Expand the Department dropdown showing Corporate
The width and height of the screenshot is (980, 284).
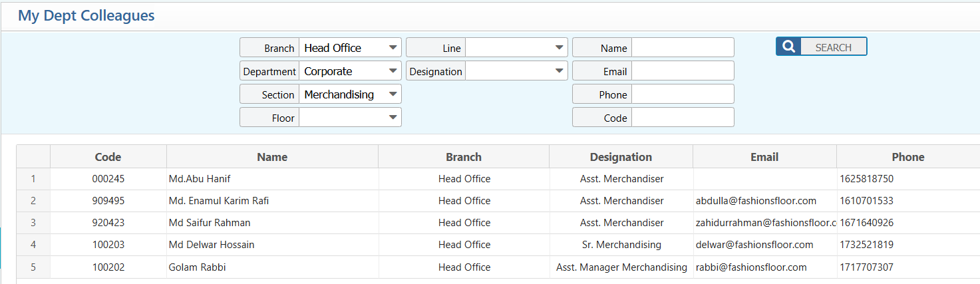[x=350, y=71]
